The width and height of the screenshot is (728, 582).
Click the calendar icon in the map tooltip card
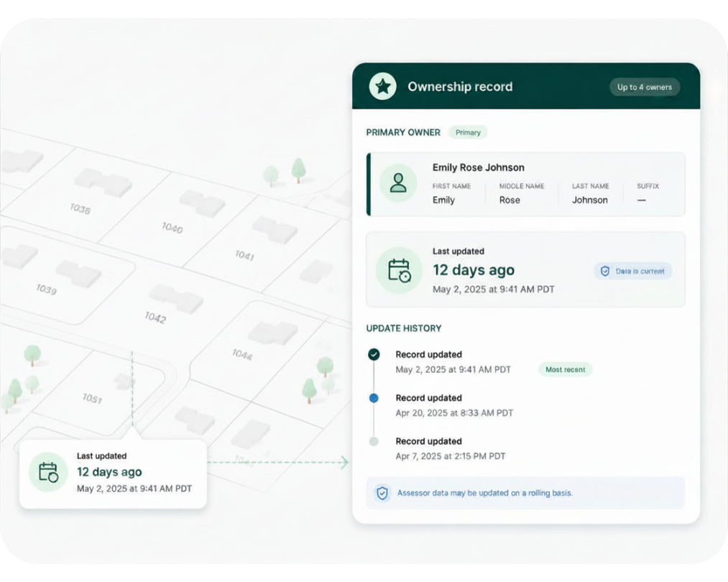coord(48,472)
